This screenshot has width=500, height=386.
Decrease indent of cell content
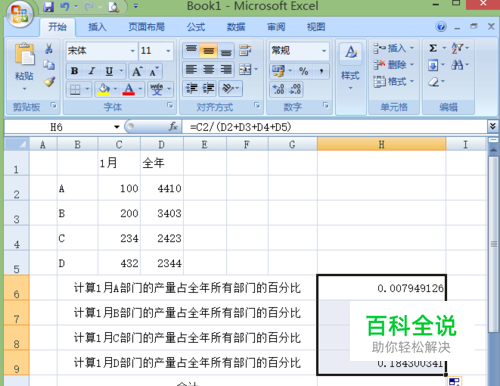(x=191, y=88)
